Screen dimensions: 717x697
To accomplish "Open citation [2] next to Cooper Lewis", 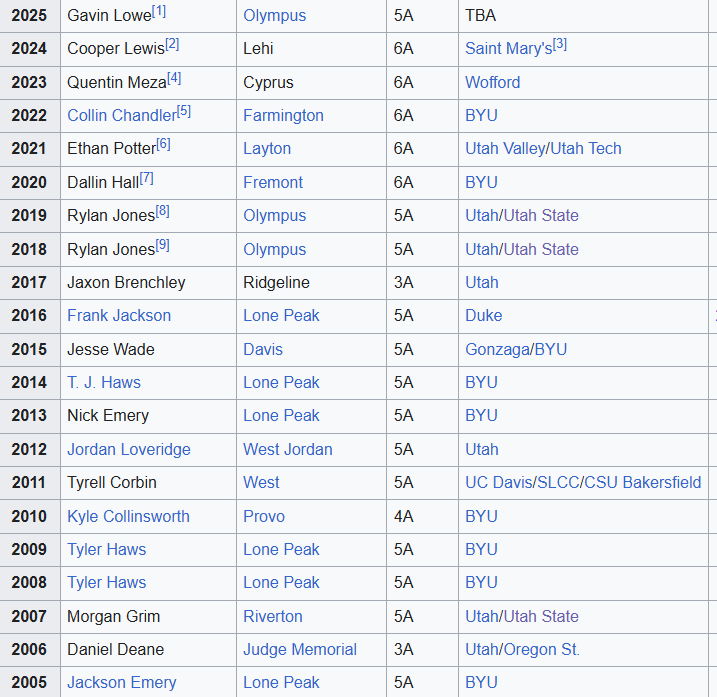I will pyautogui.click(x=172, y=44).
